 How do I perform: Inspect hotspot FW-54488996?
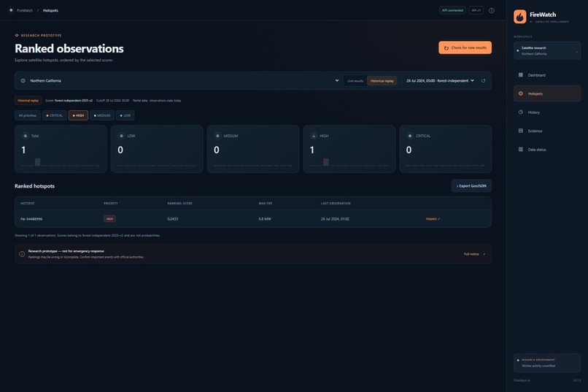[x=433, y=219]
